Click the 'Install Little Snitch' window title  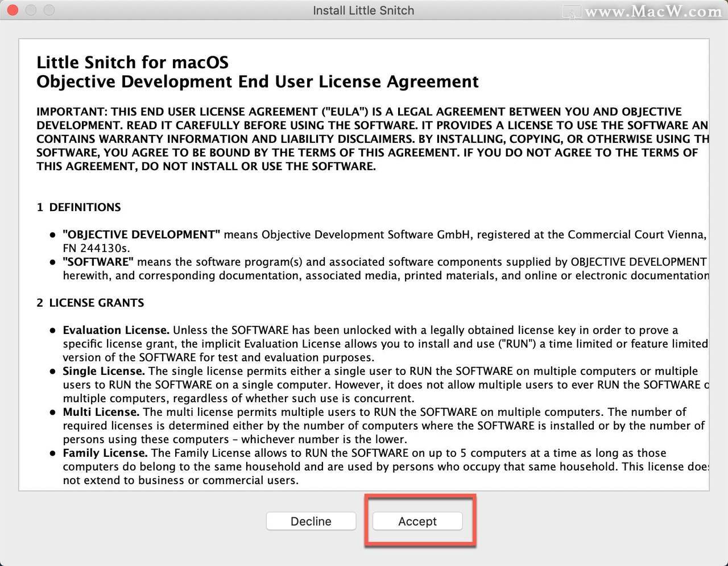(x=363, y=10)
